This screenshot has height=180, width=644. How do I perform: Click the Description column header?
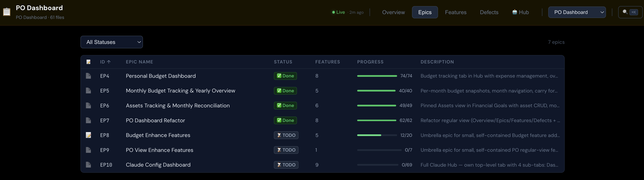(x=437, y=62)
